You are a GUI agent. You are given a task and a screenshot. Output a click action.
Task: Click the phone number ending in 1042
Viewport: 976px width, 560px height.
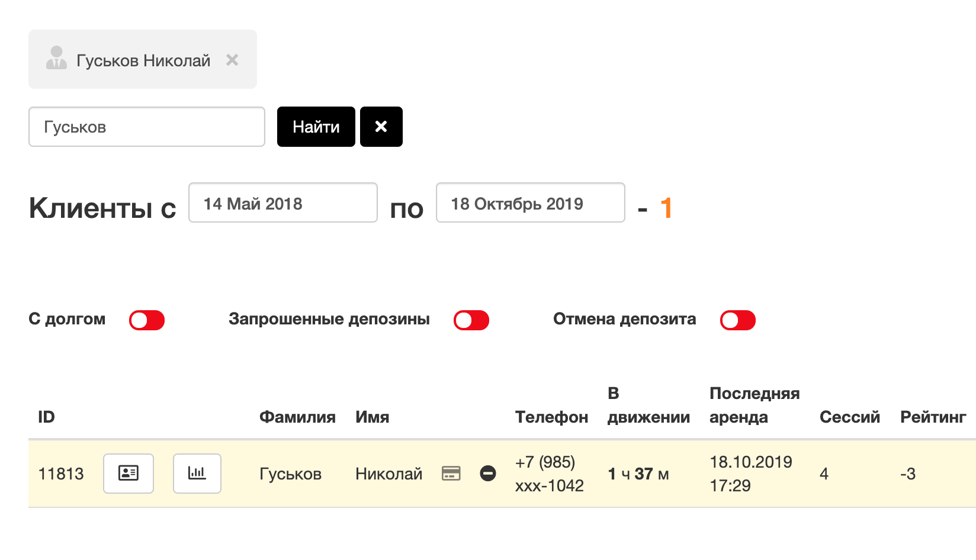point(549,474)
